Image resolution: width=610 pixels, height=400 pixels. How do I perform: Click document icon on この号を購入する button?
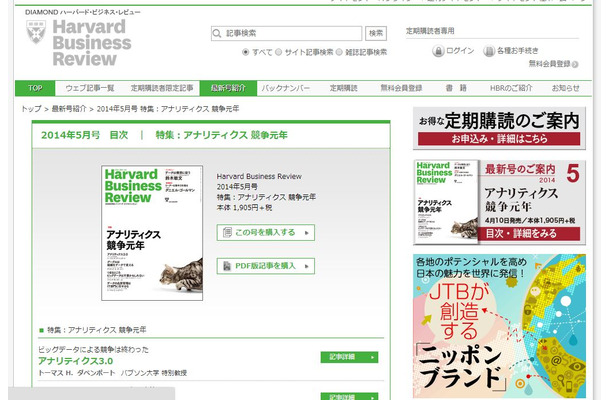tap(227, 233)
